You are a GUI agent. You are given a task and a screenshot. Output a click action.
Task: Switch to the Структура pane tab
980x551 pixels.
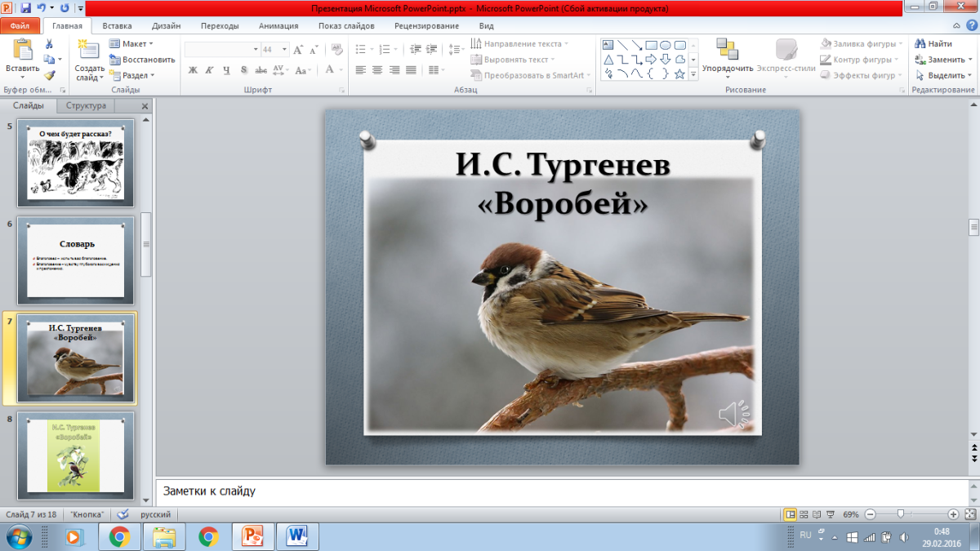pyautogui.click(x=87, y=105)
